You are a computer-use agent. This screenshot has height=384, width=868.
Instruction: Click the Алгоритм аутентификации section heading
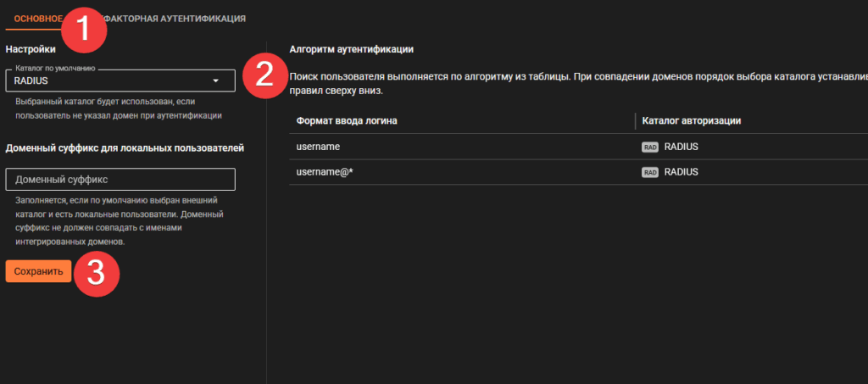[351, 49]
